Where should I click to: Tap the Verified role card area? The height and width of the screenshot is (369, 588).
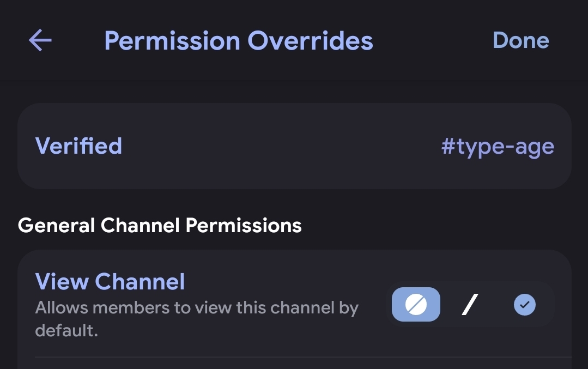point(294,146)
